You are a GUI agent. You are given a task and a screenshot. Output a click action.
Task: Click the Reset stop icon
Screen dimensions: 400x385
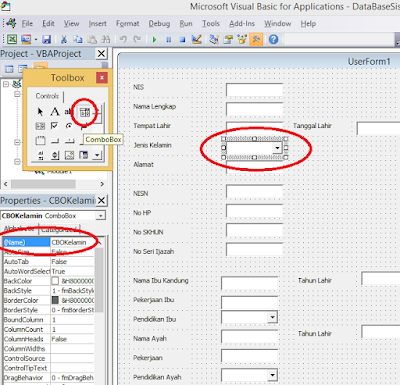[182, 40]
